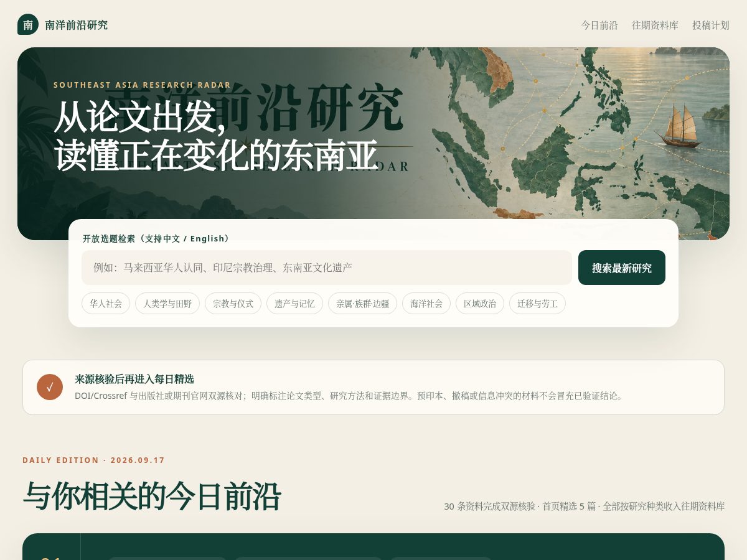
Task: Select the 亲属·族群·边疆 topic chip
Action: (x=362, y=304)
